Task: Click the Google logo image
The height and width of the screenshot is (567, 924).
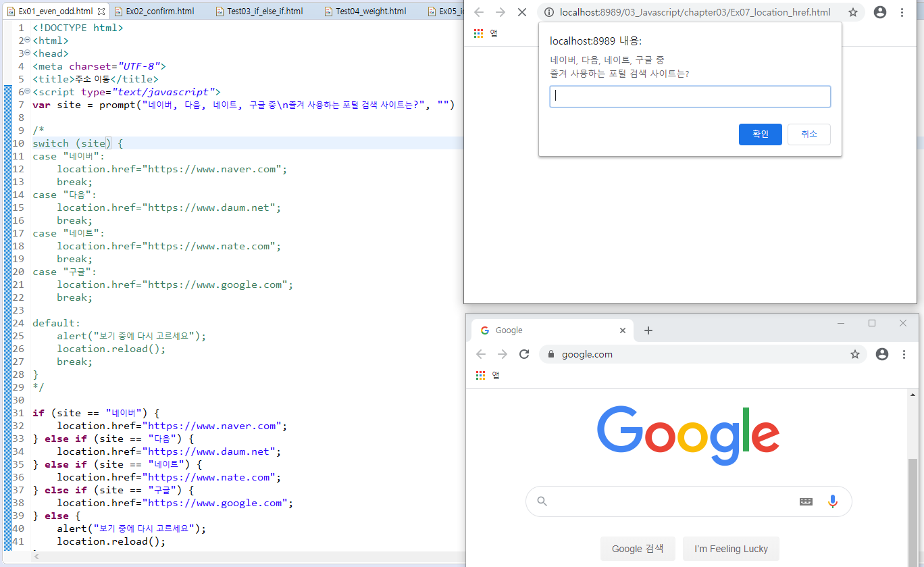Action: point(688,436)
